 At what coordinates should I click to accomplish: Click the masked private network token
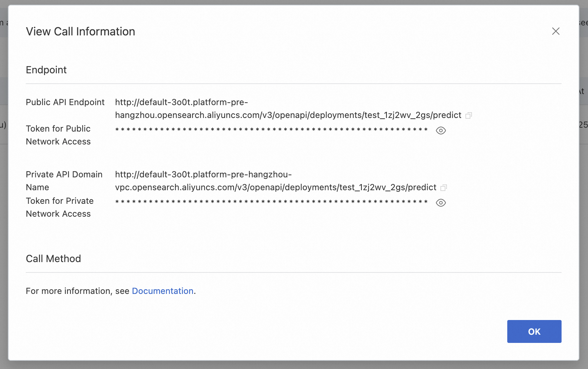(x=271, y=202)
